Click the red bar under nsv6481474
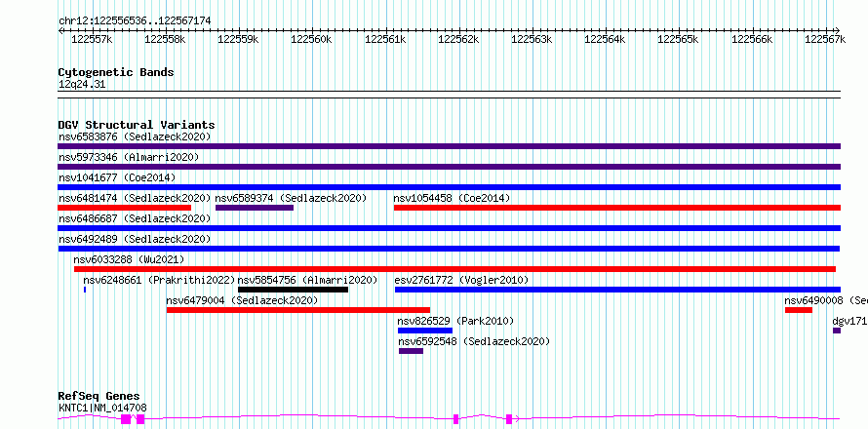Viewport: 868px width, 429px height. (124, 208)
